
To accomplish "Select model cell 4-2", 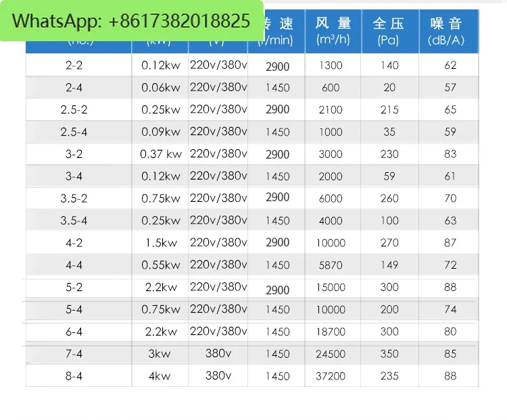I will click(74, 242).
